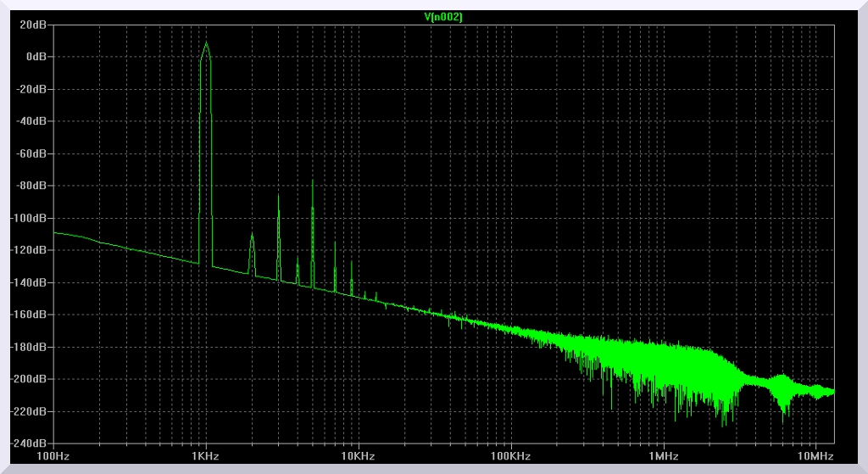Screen dimensions: 868x474
Task: Click the third harmonic spike near -86dB
Action: click(x=278, y=195)
